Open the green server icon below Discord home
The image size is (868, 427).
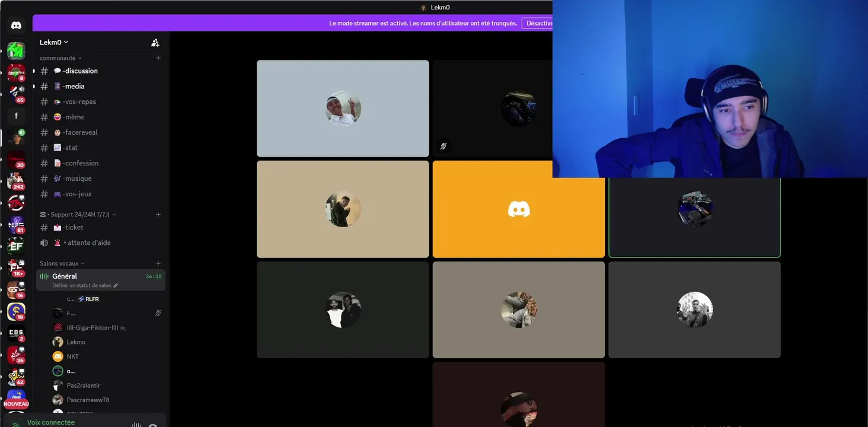click(16, 51)
